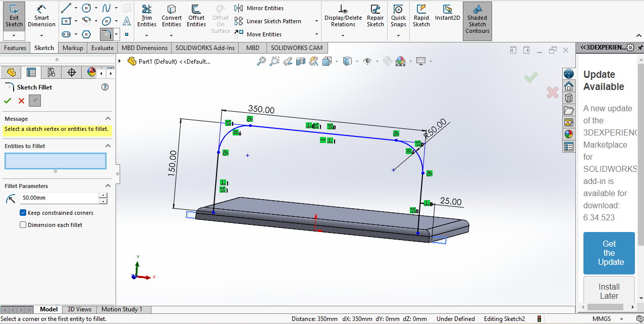Viewport: 644px width, 324px height.
Task: Click the Quick Snaps tool
Action: [398, 16]
